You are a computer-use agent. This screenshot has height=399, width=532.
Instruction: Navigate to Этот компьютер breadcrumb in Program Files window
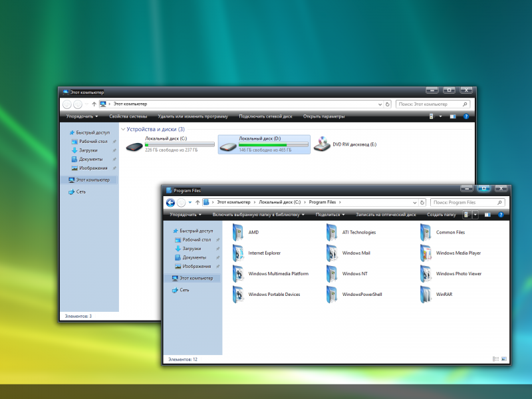[234, 202]
